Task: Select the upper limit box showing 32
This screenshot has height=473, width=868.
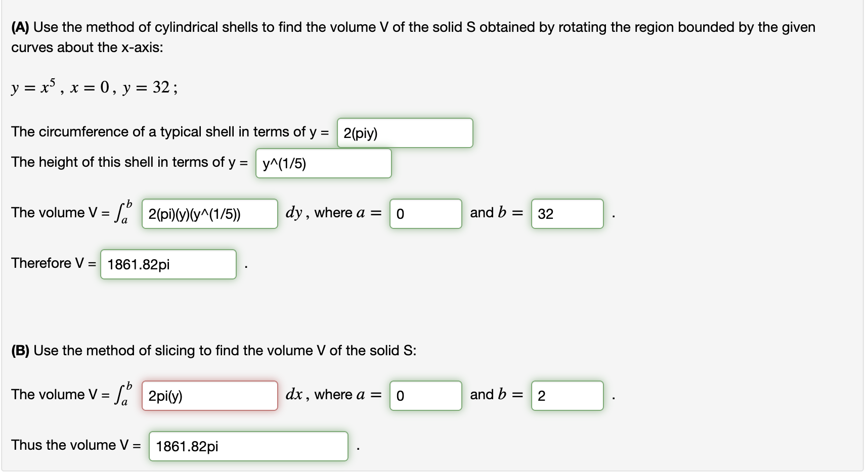Action: click(567, 214)
